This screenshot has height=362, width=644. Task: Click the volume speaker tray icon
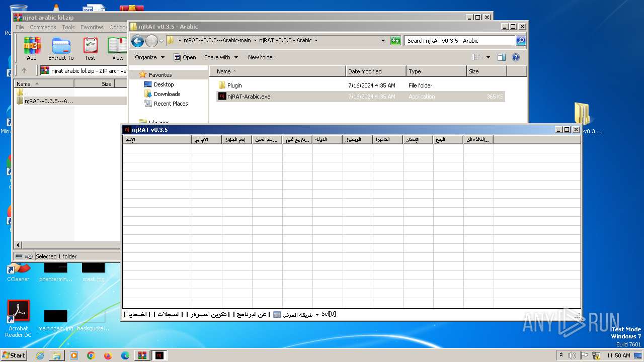click(572, 355)
